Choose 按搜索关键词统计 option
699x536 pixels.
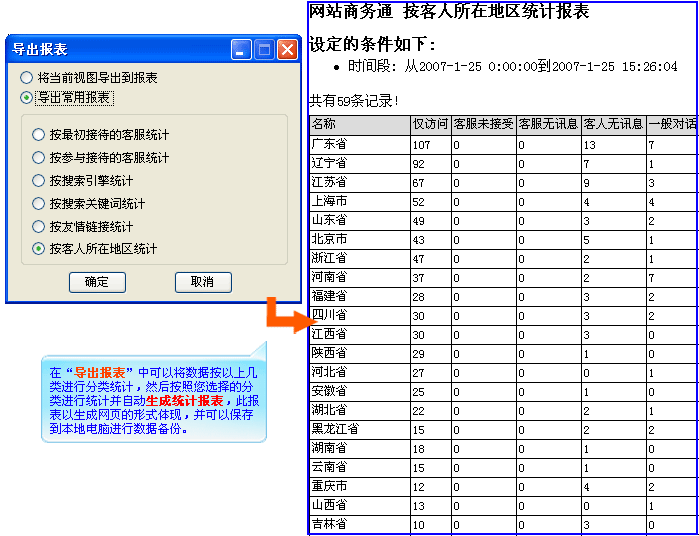39,203
